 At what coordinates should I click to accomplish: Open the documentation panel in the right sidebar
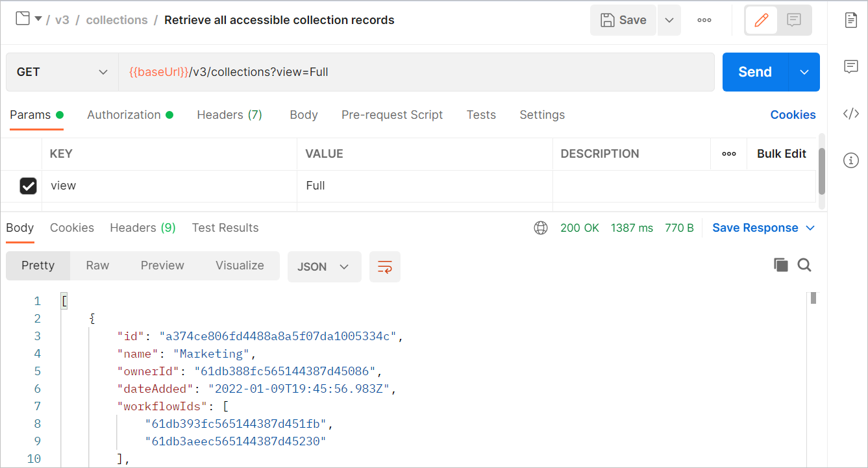851,20
